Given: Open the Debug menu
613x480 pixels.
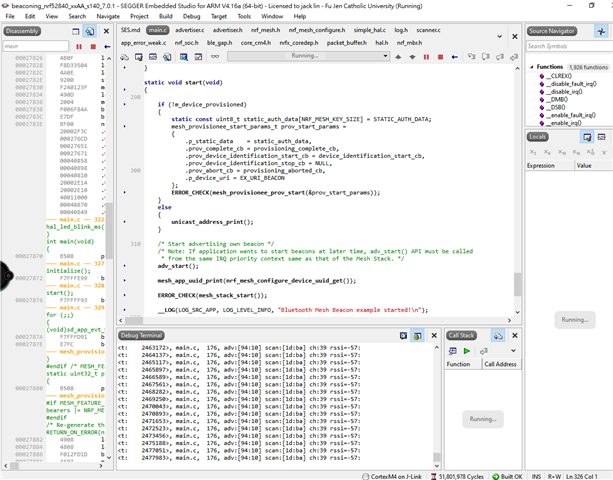Looking at the screenshot, I should (x=191, y=17).
